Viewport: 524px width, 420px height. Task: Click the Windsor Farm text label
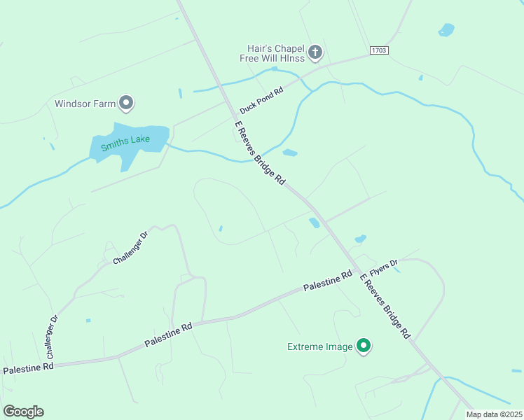click(85, 104)
